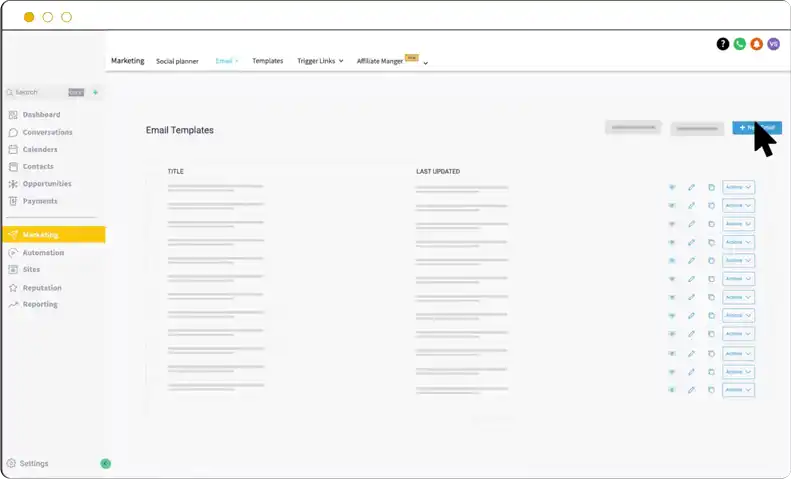This screenshot has width=791, height=479.
Task: Click the eye preview icon in the first row
Action: [672, 187]
